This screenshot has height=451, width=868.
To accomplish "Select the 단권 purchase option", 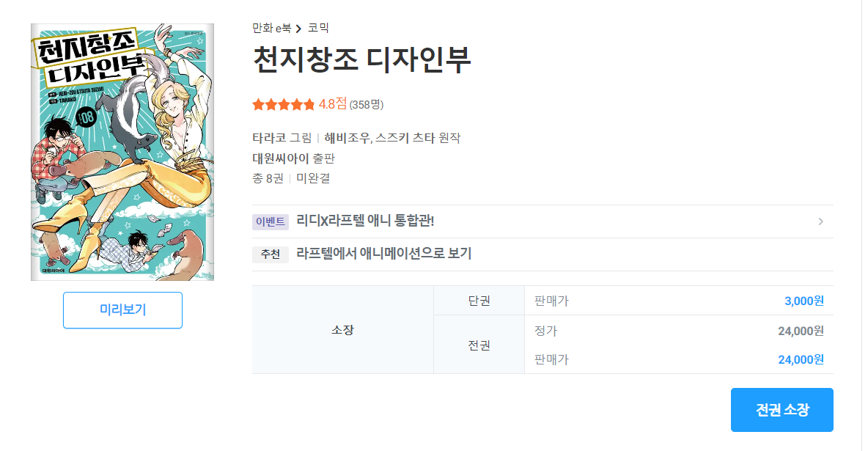I will (479, 301).
